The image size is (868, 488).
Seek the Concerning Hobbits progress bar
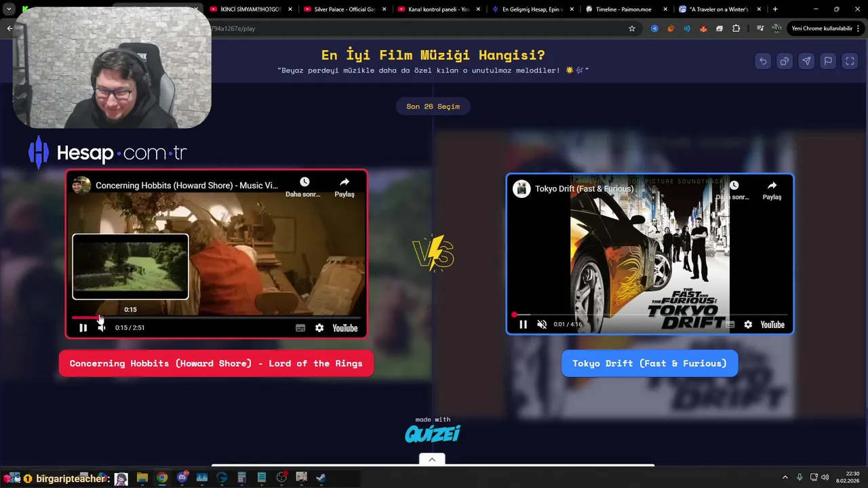[216, 317]
